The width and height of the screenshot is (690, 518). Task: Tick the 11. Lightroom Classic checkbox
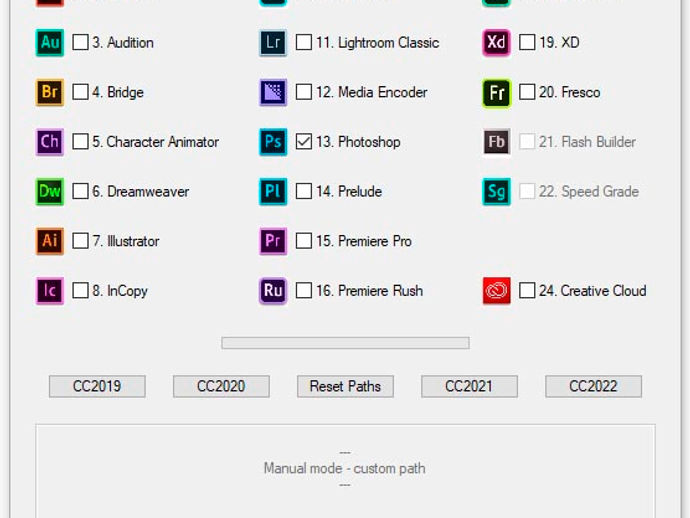click(304, 43)
